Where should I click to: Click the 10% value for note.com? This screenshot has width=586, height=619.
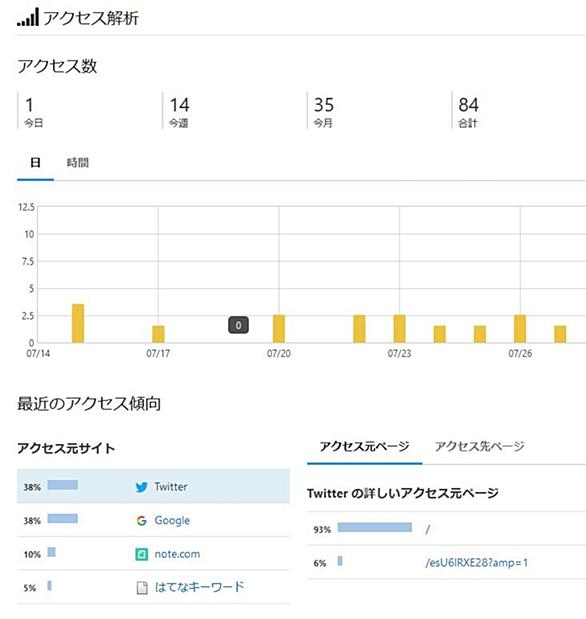pyautogui.click(x=32, y=555)
